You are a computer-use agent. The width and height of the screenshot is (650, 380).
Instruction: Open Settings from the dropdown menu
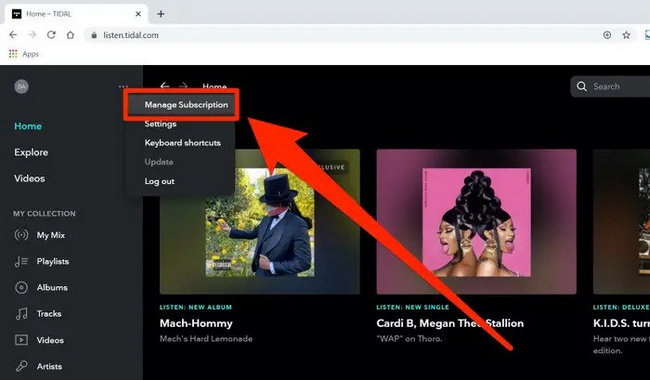(x=160, y=124)
